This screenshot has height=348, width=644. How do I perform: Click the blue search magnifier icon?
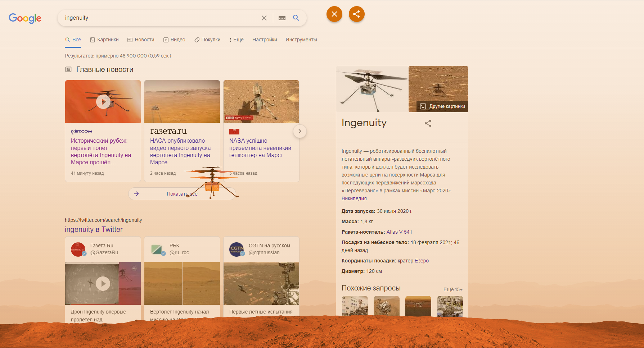(x=296, y=18)
